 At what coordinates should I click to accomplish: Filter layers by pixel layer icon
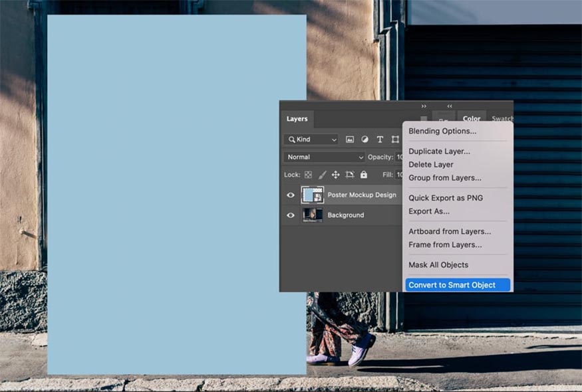tap(350, 140)
